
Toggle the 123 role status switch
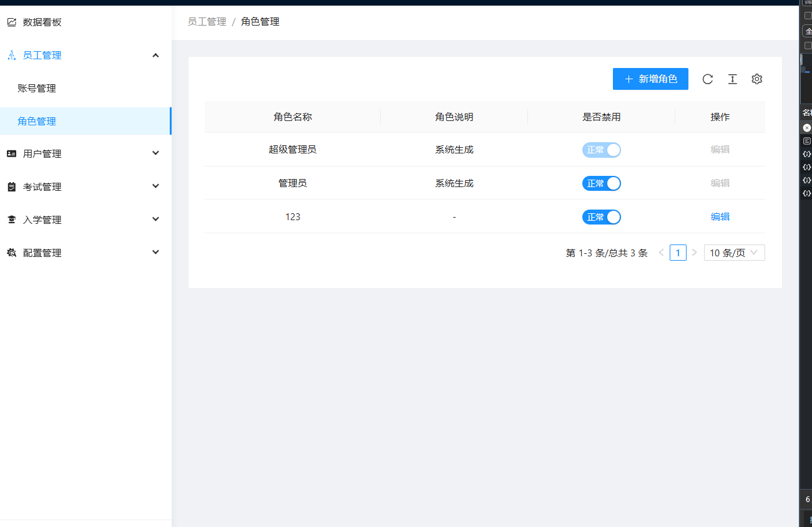602,217
